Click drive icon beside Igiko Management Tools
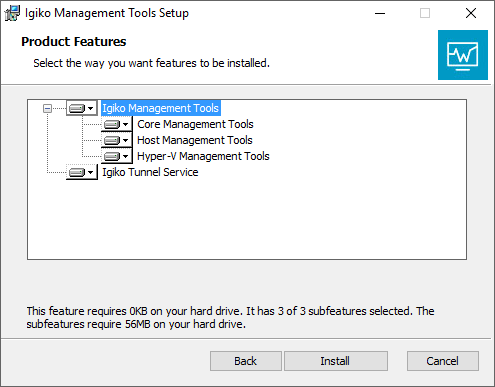 77,108
